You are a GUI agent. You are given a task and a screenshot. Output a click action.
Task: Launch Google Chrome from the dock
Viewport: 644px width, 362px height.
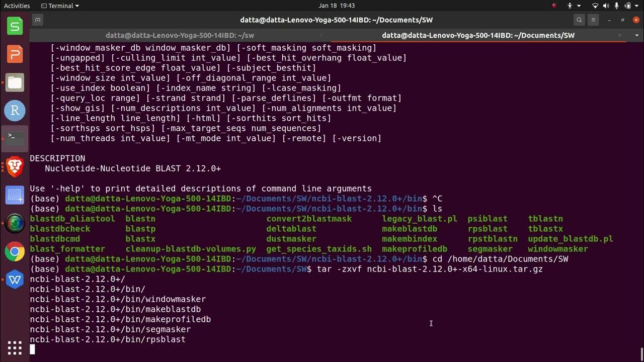click(x=15, y=251)
